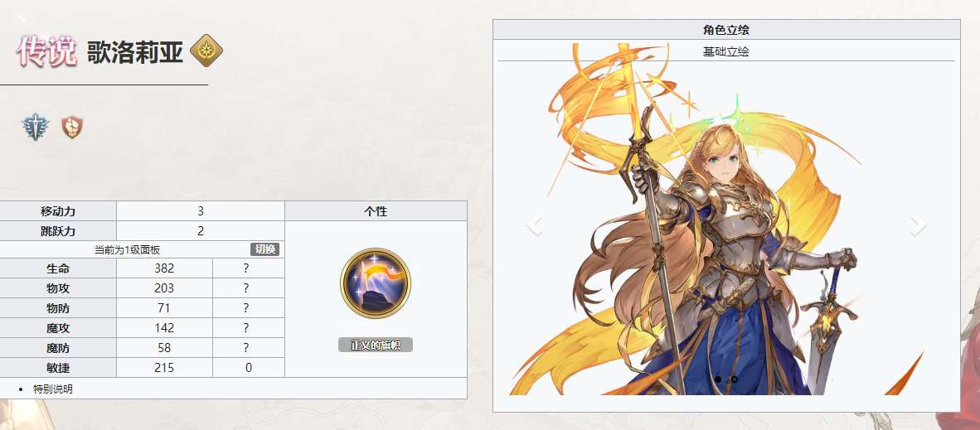
Task: Click the 切换 level panel switch button
Action: click(265, 249)
